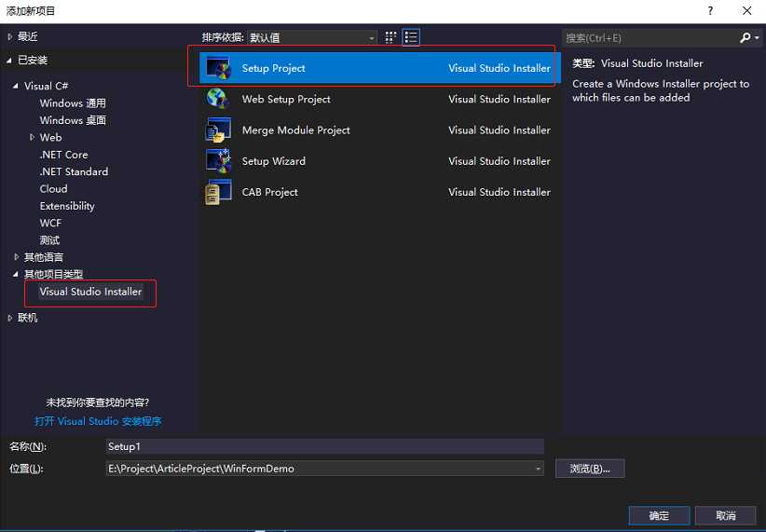Click the CAB Project template name
The height and width of the screenshot is (532, 766).
coord(269,192)
